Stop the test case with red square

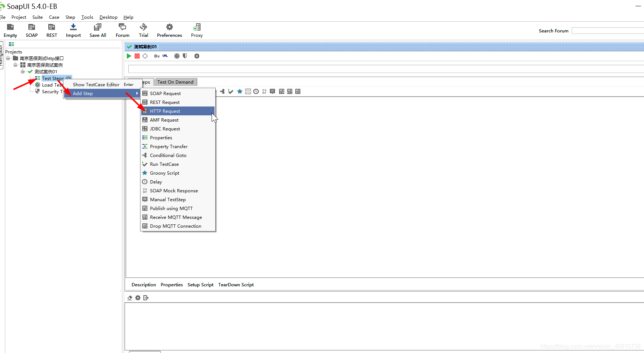tap(137, 56)
